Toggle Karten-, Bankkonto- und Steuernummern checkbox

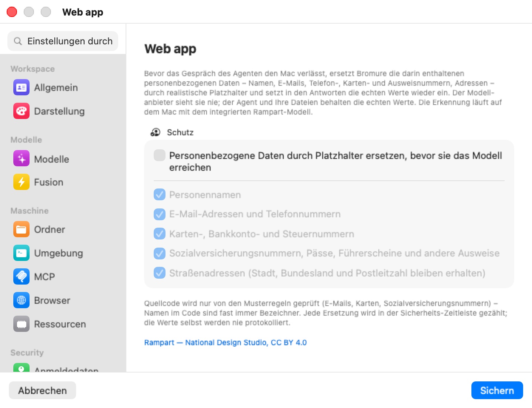[x=160, y=234]
